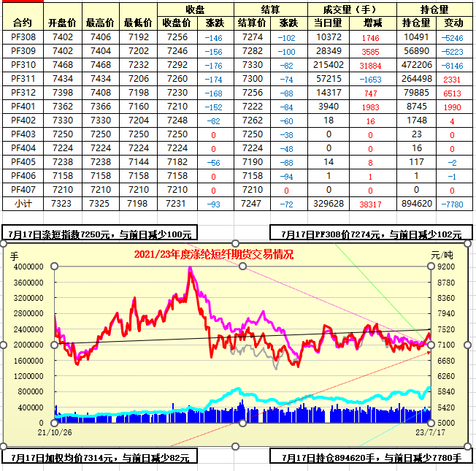Click the 加权均价7314元 text box
The height and width of the screenshot is (471, 476).
(x=101, y=458)
